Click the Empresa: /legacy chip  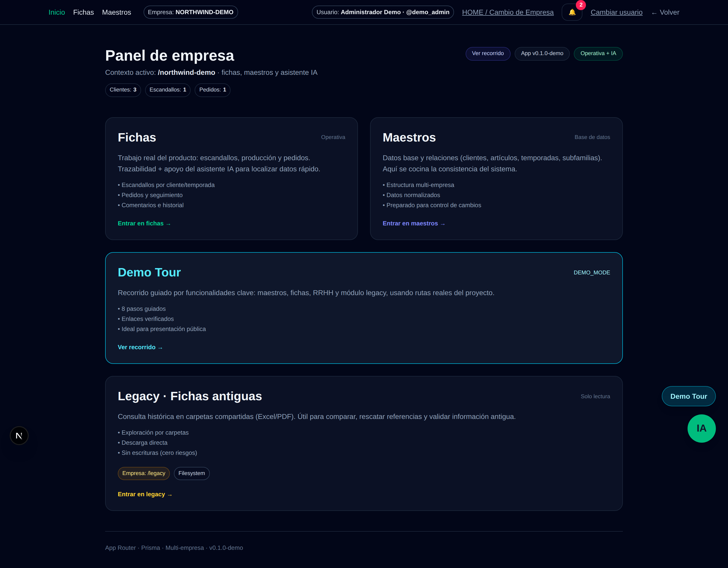coord(143,473)
